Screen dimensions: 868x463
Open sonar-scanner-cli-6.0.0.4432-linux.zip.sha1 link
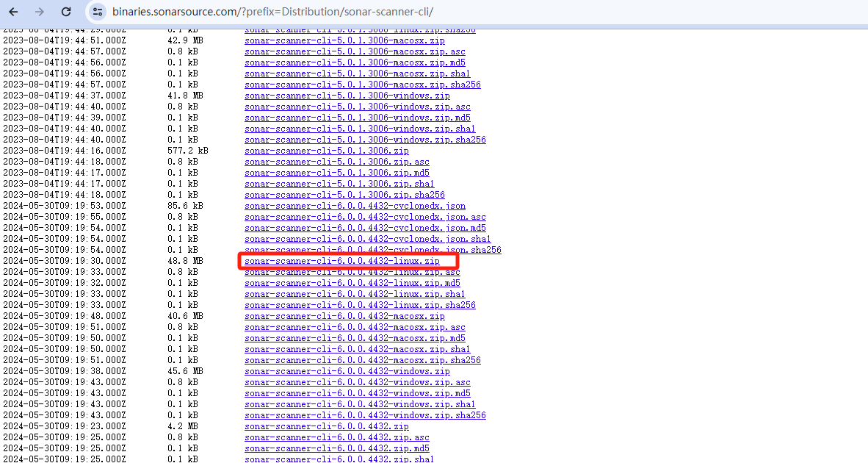pos(355,294)
